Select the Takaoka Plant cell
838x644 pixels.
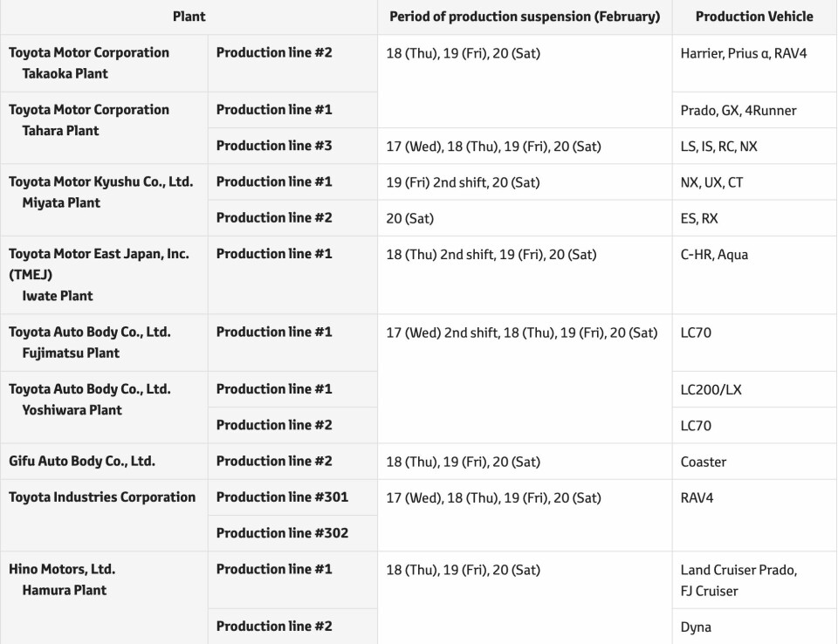(89, 63)
